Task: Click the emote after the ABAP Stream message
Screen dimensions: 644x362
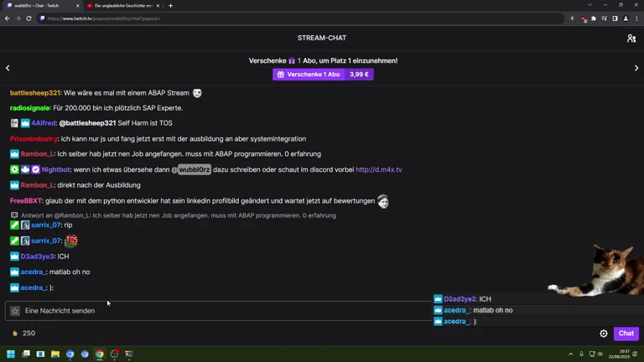Action: [x=197, y=93]
